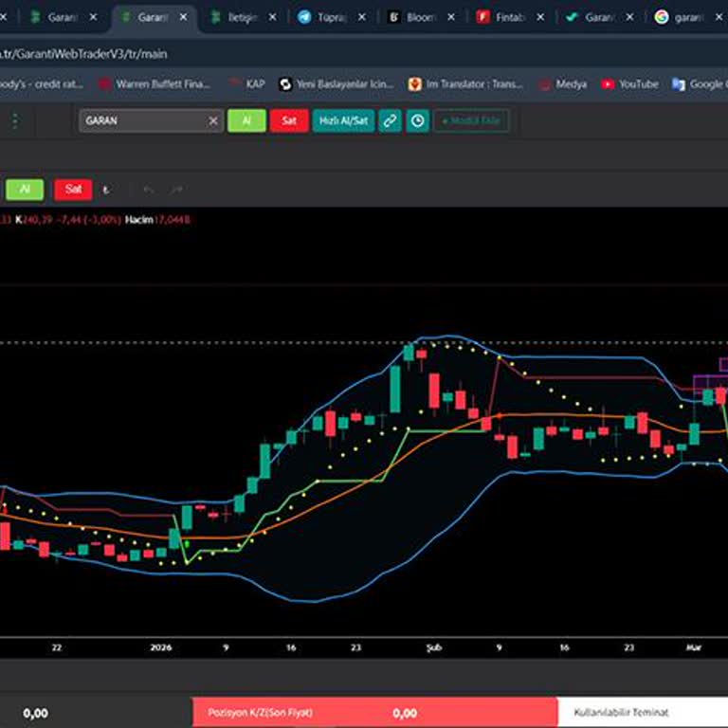This screenshot has width=728, height=728.
Task: Open the YouTube bookmark
Action: coord(630,84)
